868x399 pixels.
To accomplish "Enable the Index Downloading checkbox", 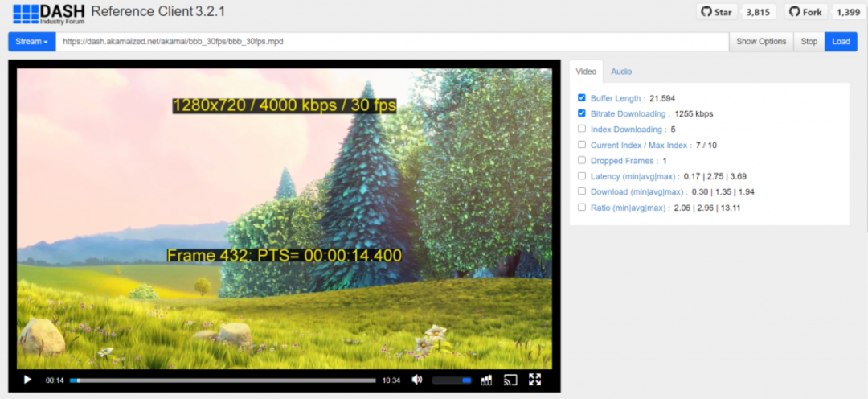I will pyautogui.click(x=581, y=129).
